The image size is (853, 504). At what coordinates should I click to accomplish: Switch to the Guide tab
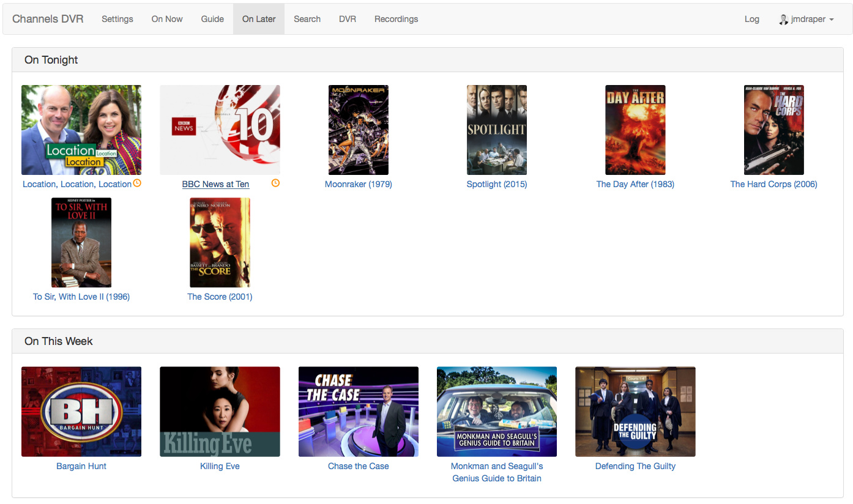pos(212,19)
